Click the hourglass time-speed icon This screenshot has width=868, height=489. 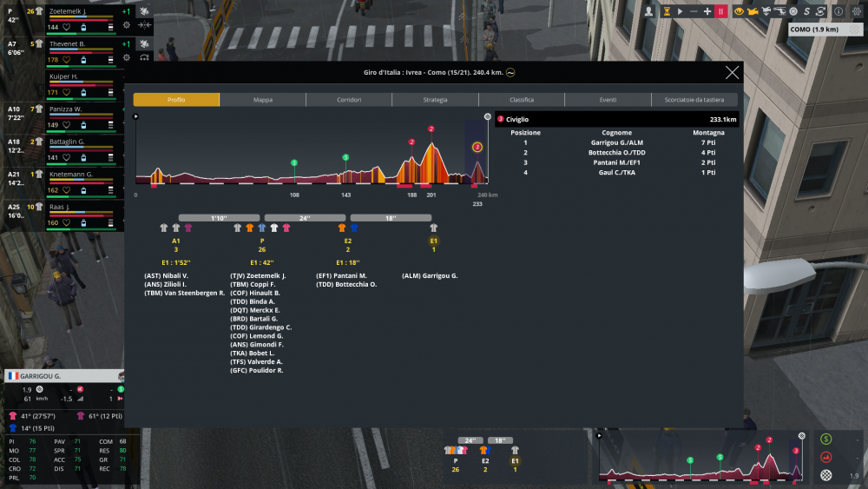(667, 11)
